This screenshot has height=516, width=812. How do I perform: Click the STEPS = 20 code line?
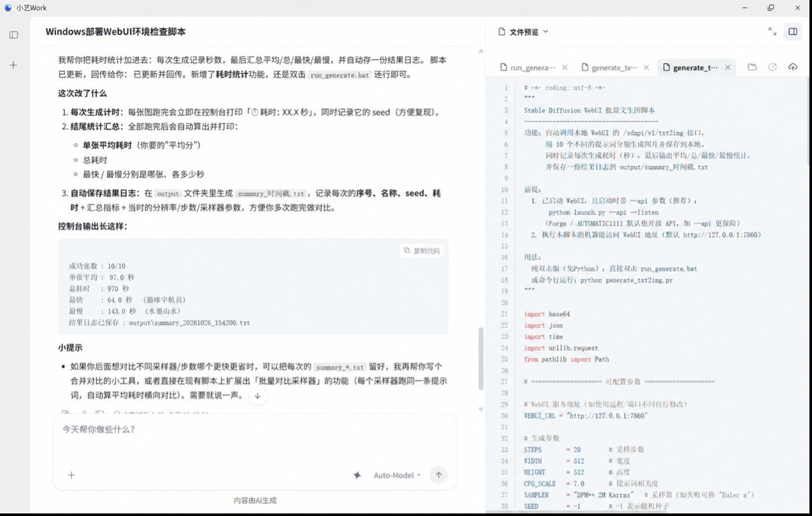tap(584, 450)
